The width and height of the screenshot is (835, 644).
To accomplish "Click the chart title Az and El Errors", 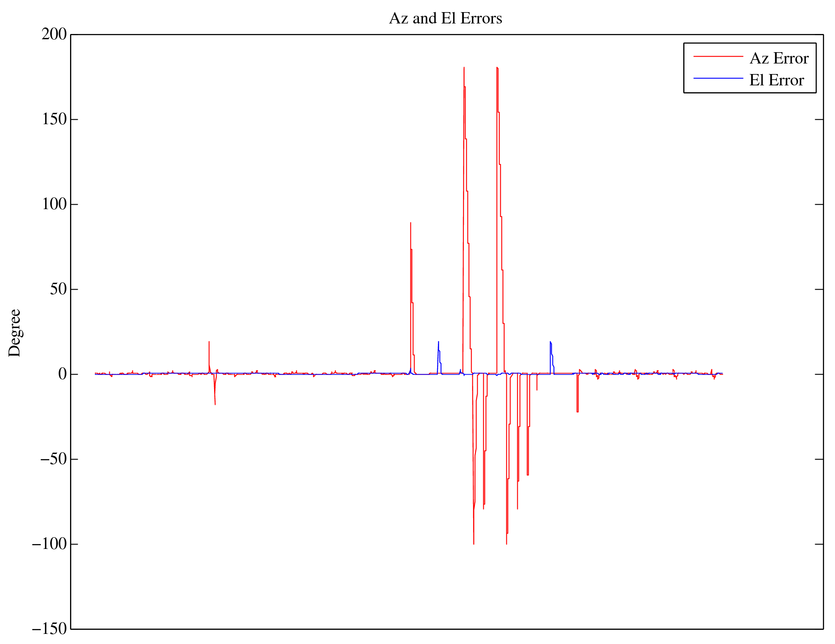I will pyautogui.click(x=445, y=19).
